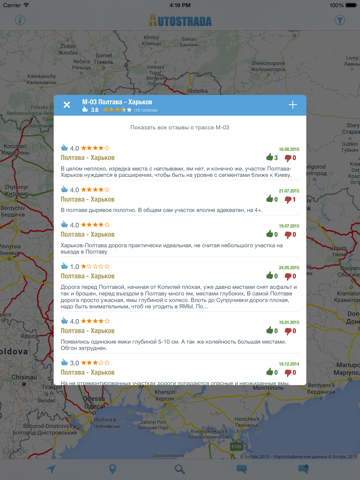Tap the my-location arrow in bottom toolbar
Image resolution: width=360 pixels, height=480 pixels.
[x=51, y=469]
